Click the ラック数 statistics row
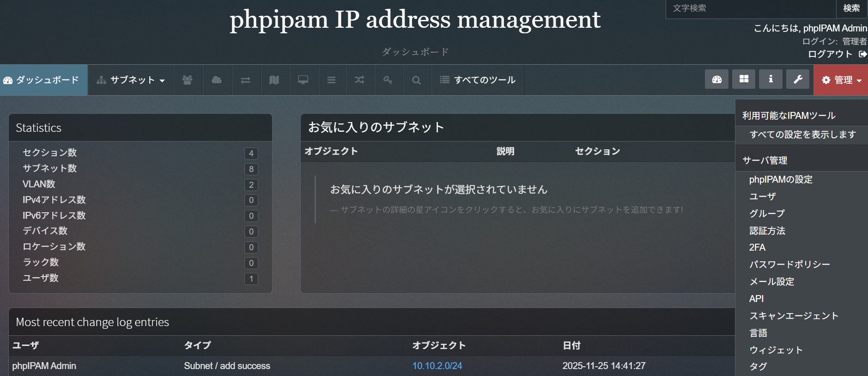 (140, 262)
